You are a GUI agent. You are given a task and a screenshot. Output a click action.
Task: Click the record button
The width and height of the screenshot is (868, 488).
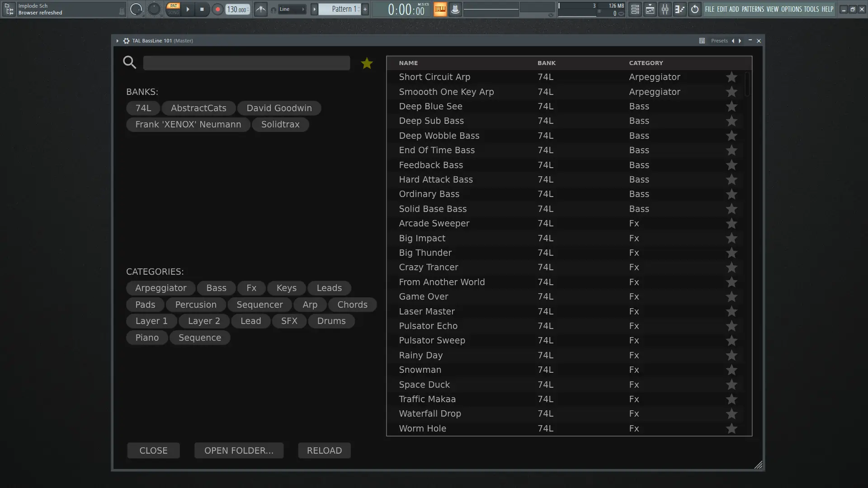[217, 9]
